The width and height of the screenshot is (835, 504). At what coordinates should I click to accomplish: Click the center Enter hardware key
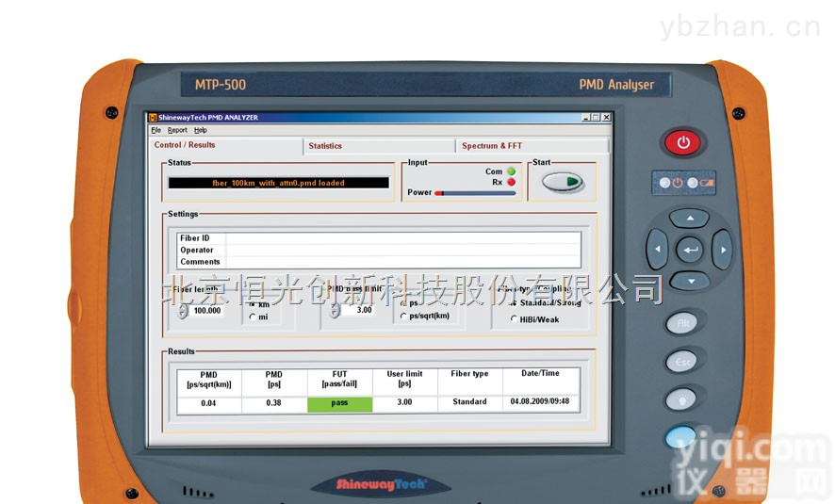click(690, 250)
